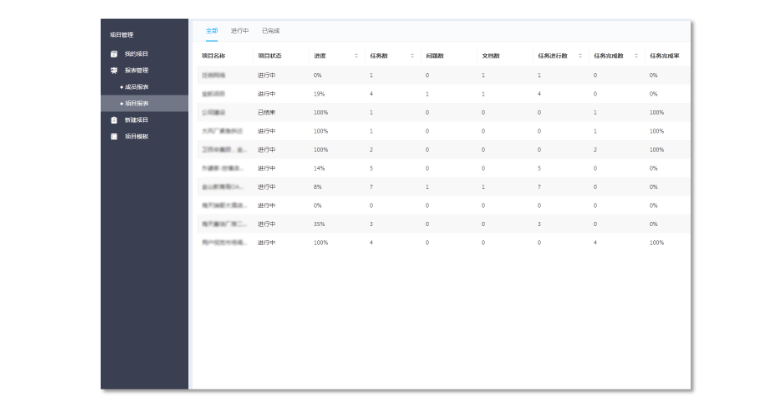Image resolution: width=783 pixels, height=418 pixels.
Task: Sort table by the 进度 sort arrows
Action: point(356,56)
